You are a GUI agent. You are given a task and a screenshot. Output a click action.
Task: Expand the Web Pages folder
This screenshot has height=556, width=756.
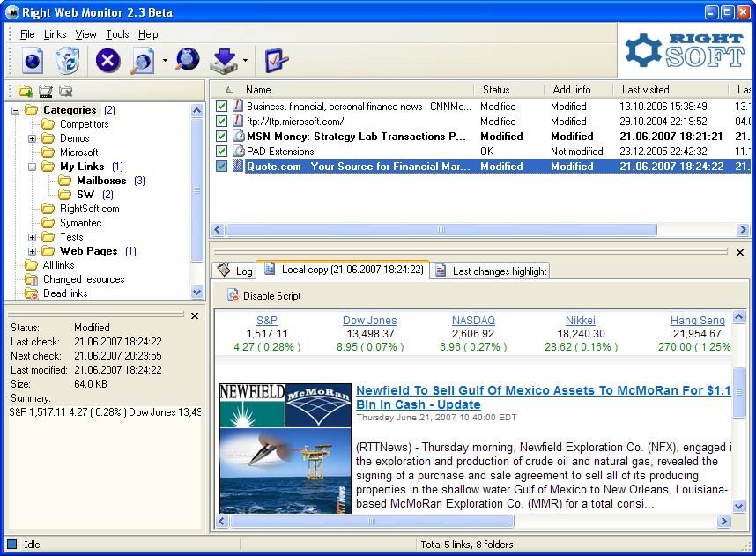[x=32, y=251]
